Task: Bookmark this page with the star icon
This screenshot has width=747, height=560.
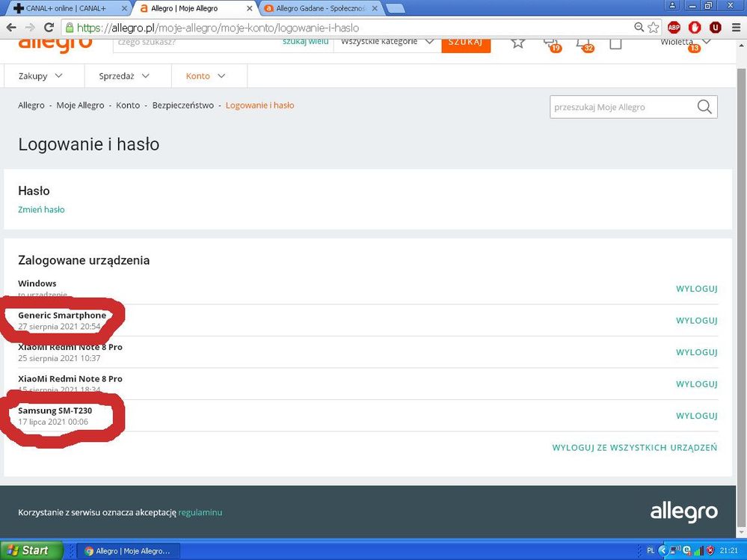Action: tap(654, 27)
